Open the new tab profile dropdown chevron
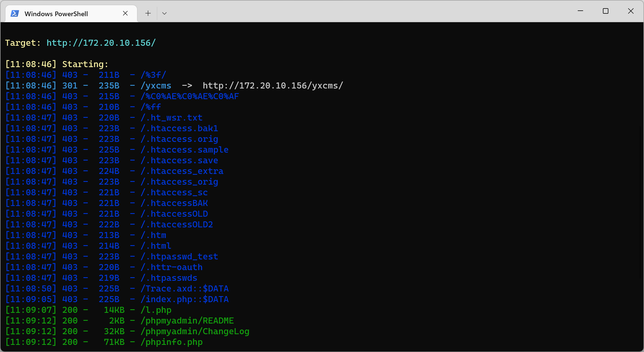This screenshot has width=644, height=352. (164, 13)
